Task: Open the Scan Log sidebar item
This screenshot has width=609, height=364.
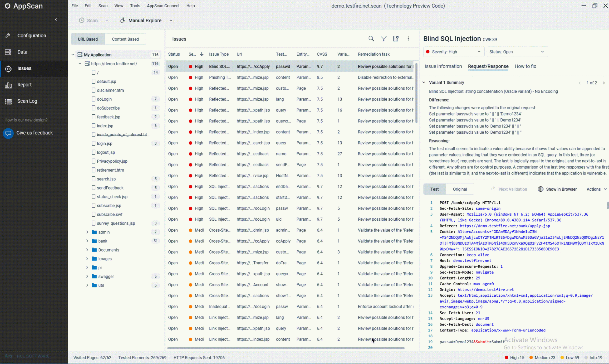Action: coord(27,101)
